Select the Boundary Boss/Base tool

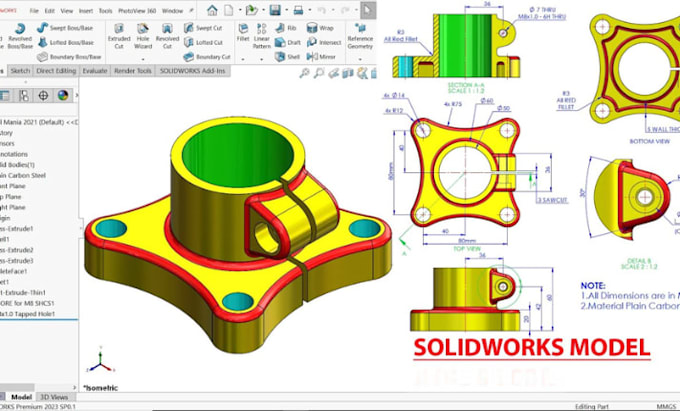pyautogui.click(x=69, y=57)
